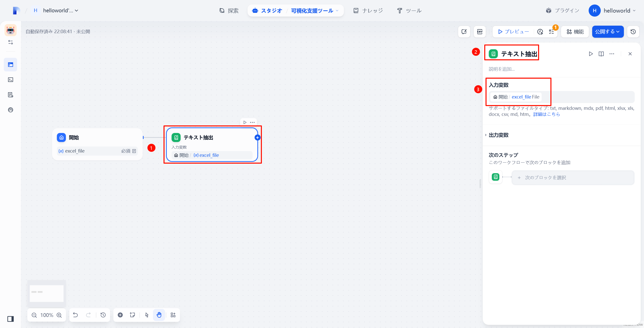Toggle the sidebar collapse icon at bottom left
644x328 pixels.
pos(11,319)
